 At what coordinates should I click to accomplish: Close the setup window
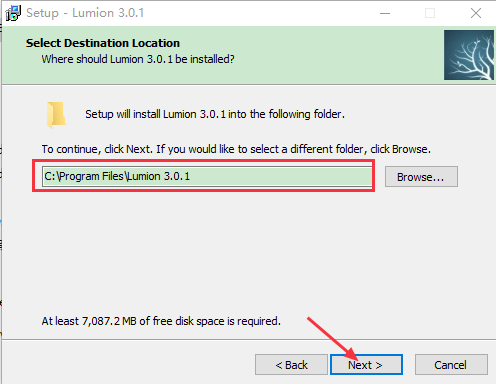[x=476, y=13]
